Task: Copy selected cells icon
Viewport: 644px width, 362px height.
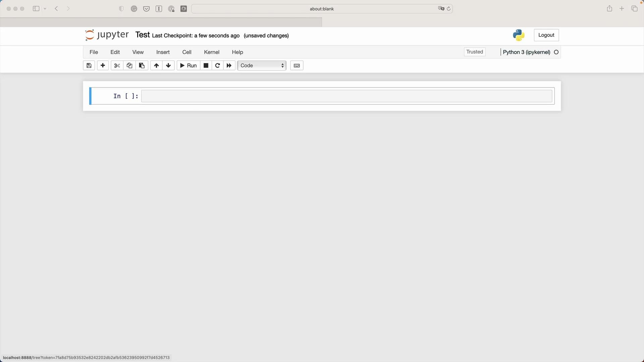Action: (x=129, y=65)
